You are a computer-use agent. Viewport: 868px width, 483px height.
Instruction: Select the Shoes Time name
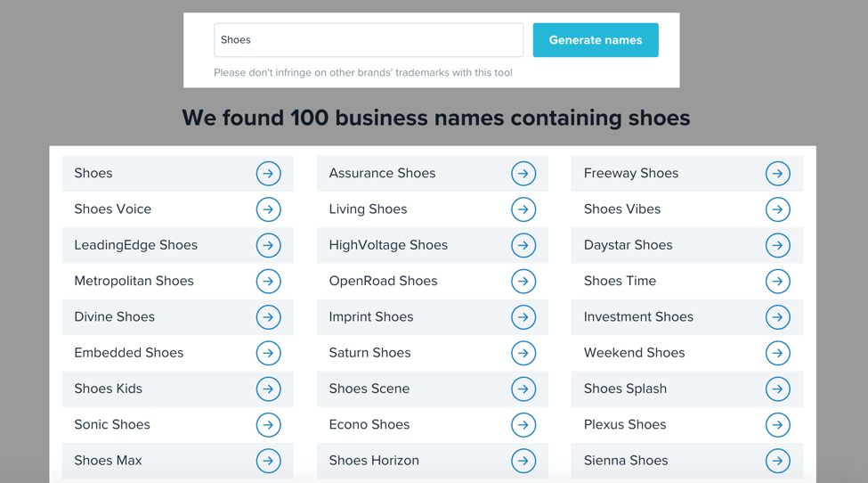click(x=620, y=281)
